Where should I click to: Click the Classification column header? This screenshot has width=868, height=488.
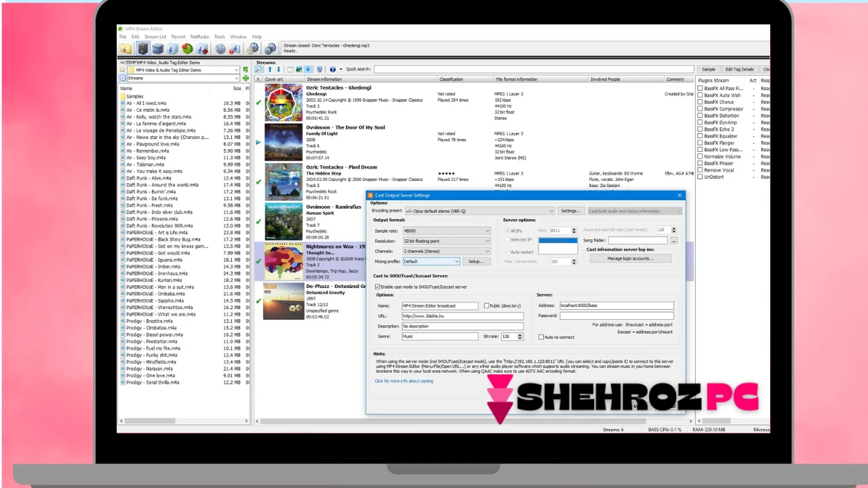point(465,79)
